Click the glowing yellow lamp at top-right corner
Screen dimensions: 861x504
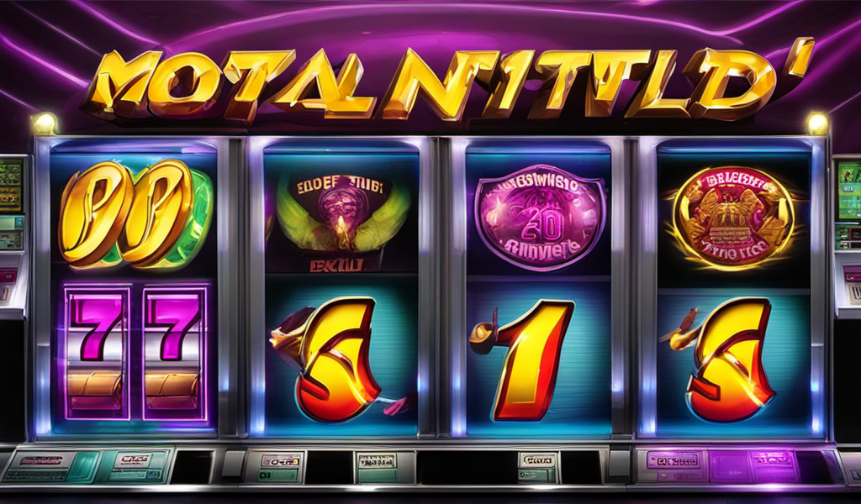pos(817,123)
